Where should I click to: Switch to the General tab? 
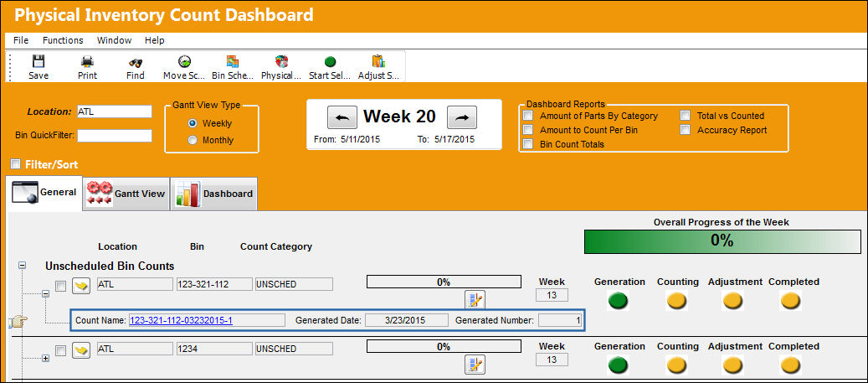(45, 193)
